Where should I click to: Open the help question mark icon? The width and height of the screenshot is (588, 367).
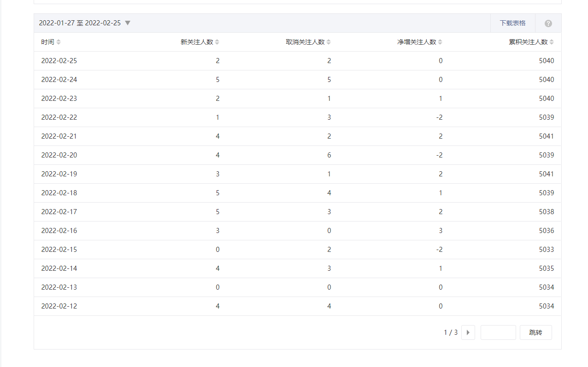point(548,23)
